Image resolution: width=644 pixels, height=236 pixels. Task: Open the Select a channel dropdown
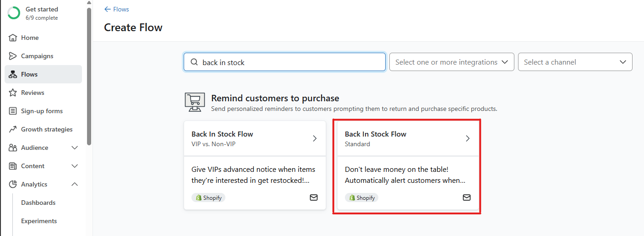click(x=575, y=62)
